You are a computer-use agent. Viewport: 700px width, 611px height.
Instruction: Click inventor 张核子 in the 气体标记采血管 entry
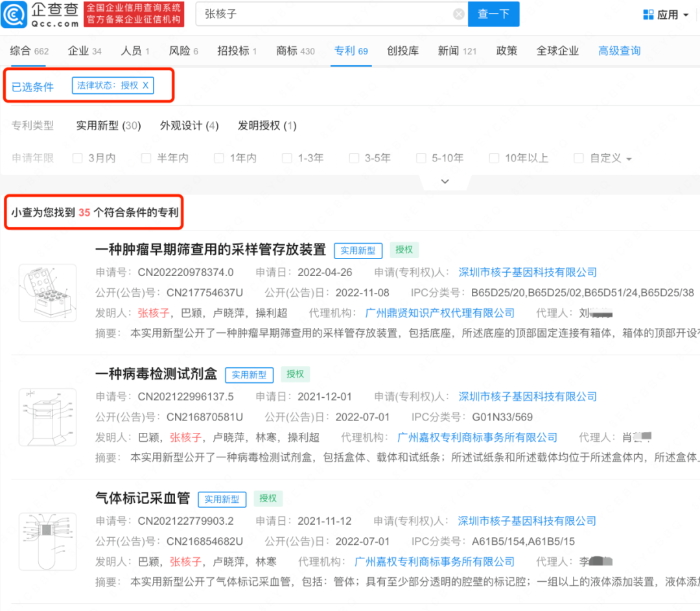(186, 562)
